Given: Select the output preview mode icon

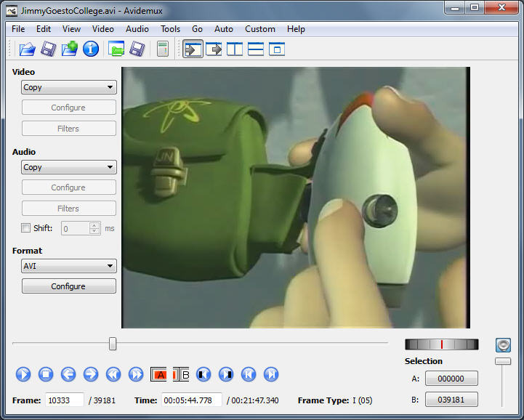Looking at the screenshot, I should click(x=214, y=49).
